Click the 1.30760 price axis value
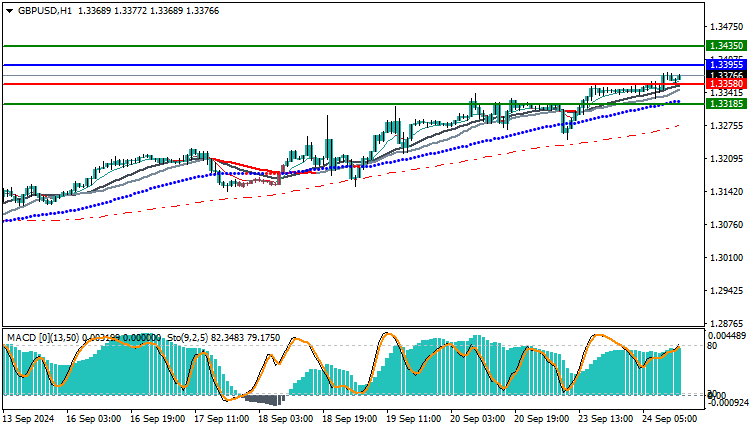 [x=727, y=225]
